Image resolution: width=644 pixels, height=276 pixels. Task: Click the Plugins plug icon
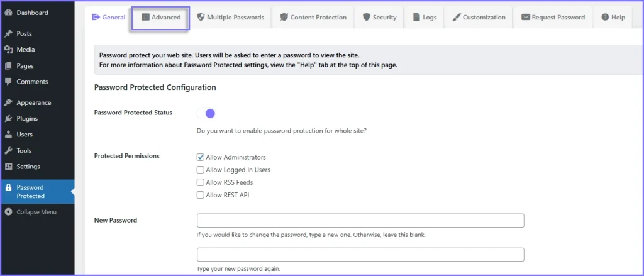8,118
